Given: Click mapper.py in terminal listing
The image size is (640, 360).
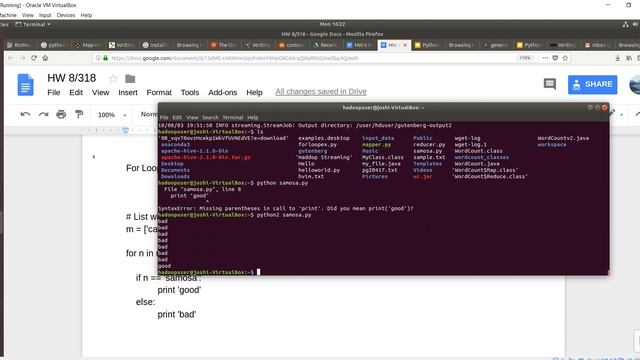Looking at the screenshot, I should (376, 144).
